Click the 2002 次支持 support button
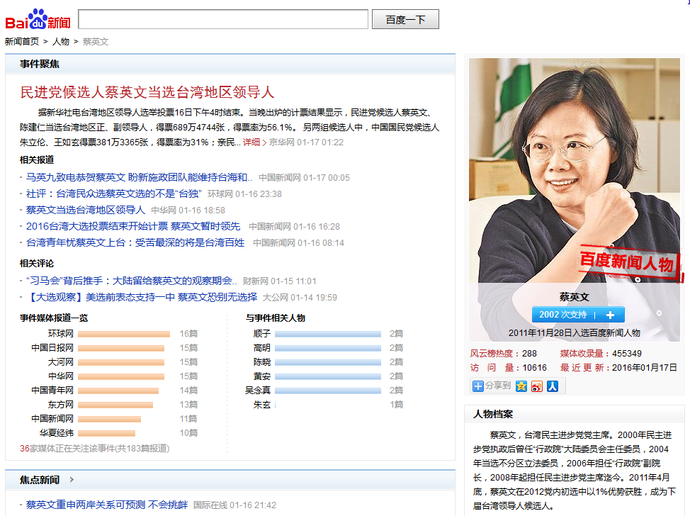This screenshot has height=516, width=690. tap(578, 315)
